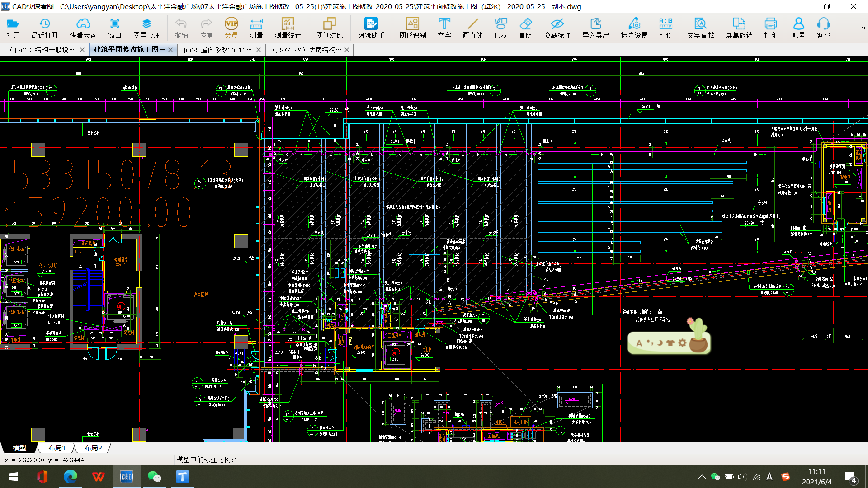868x488 pixels.
Task: Open 快看云盘 cloud drive
Action: click(x=83, y=28)
